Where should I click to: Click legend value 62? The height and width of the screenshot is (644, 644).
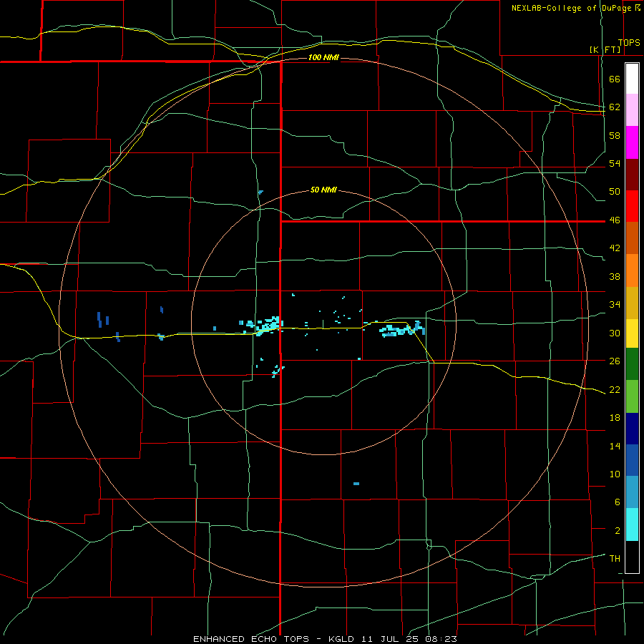(x=615, y=107)
